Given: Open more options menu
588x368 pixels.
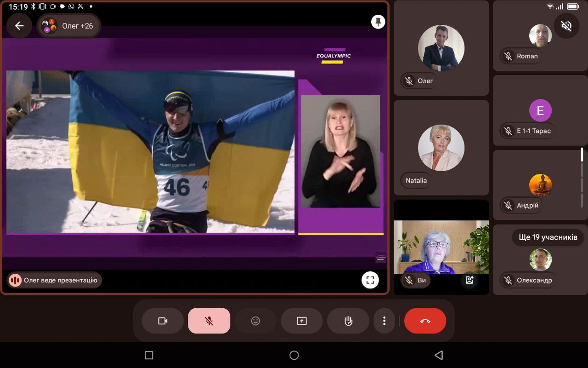Looking at the screenshot, I should coord(384,321).
